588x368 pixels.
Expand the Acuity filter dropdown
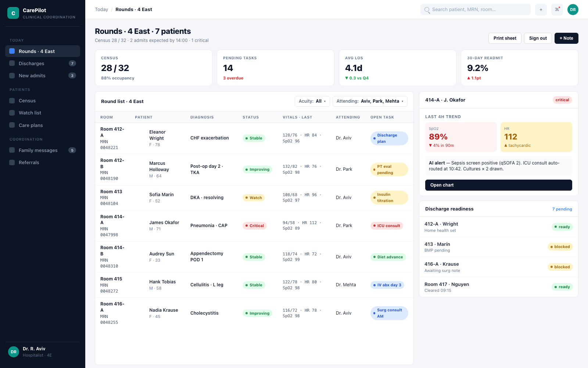pos(312,101)
